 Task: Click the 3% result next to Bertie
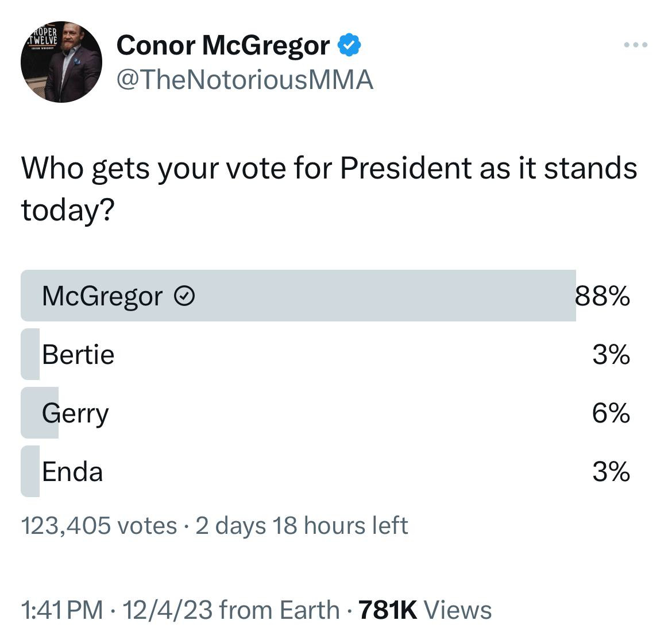tap(611, 355)
